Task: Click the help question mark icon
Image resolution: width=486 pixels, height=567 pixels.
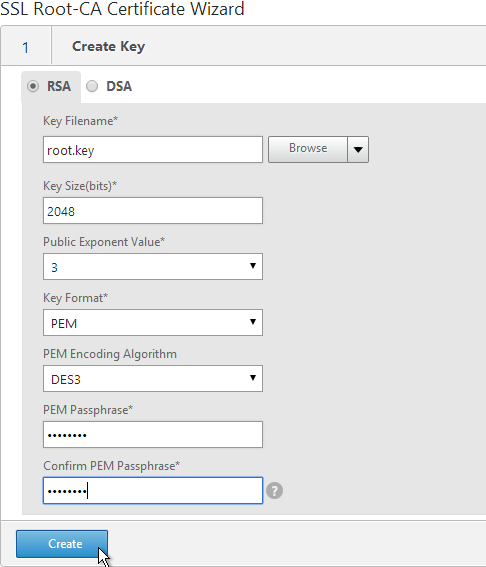Action: (274, 491)
